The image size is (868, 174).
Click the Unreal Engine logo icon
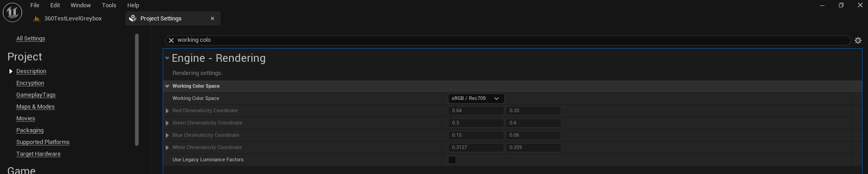[x=13, y=12]
